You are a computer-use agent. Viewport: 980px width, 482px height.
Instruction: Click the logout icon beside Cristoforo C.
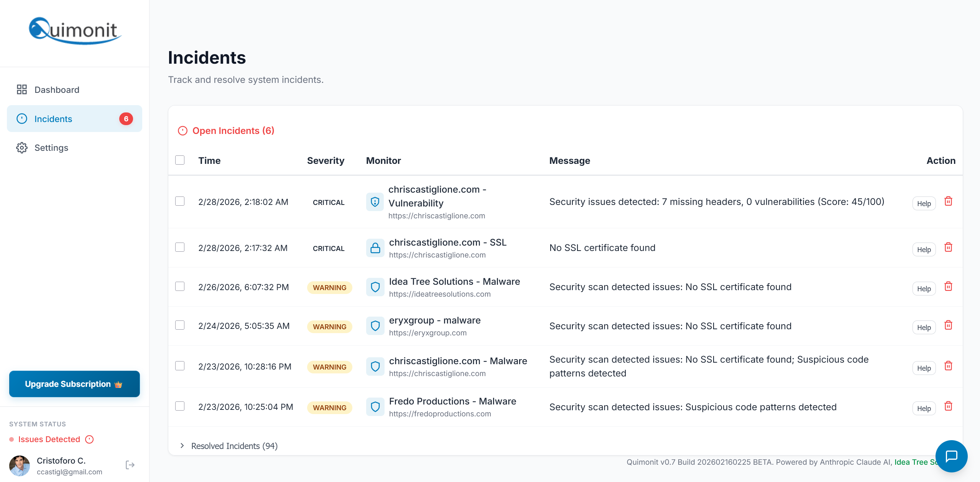(130, 465)
